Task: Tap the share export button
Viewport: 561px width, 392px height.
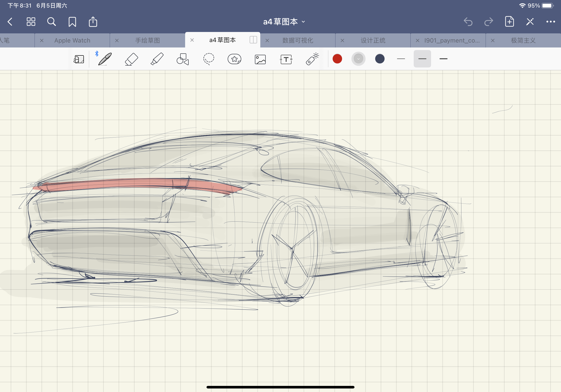Action: [93, 22]
